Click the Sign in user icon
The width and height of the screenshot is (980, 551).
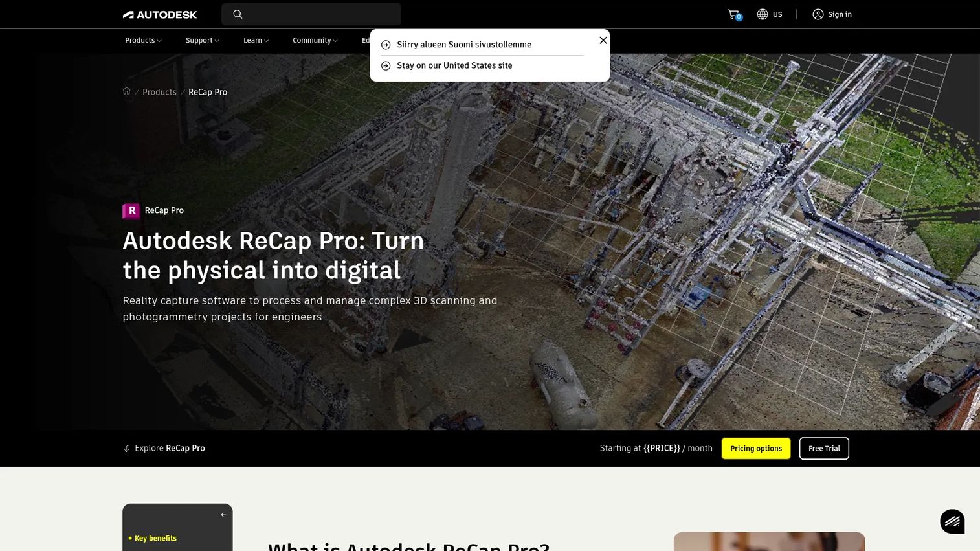point(818,14)
